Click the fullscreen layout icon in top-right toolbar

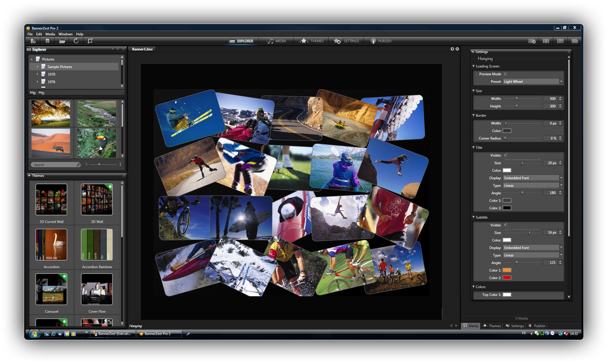(574, 41)
